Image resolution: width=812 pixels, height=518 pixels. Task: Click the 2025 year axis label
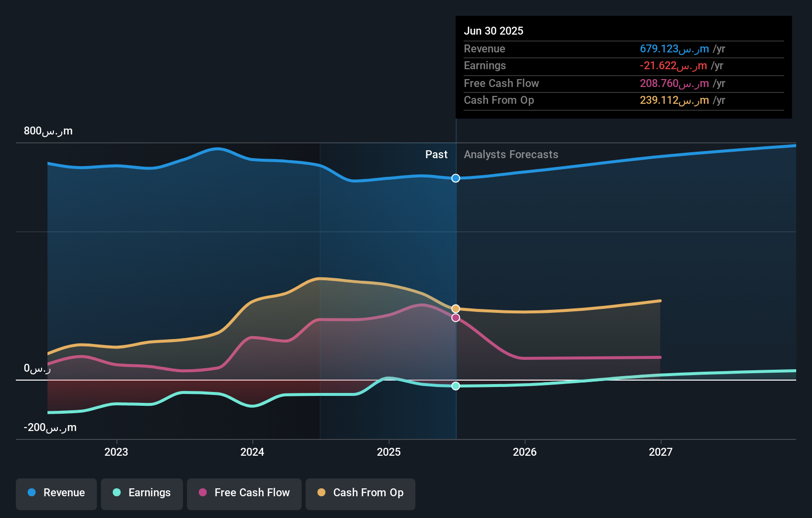[x=389, y=451]
